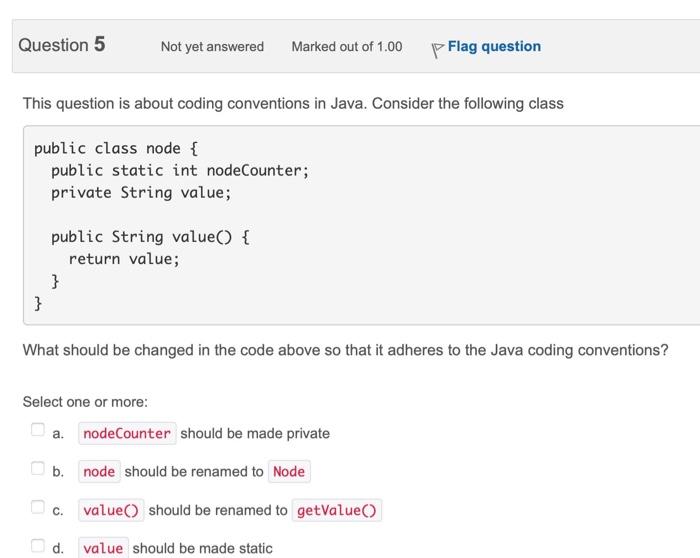Check option a about nodeCounter private
This screenshot has height=558, width=700.
tap(37, 432)
